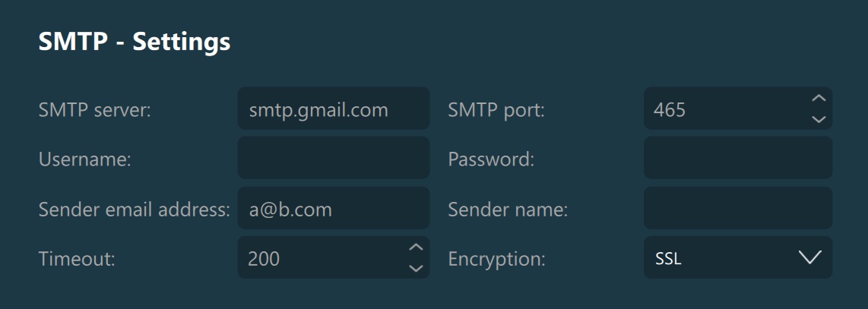Screen dimensions: 868x309
Task: Click the "Timeout:" label text
Action: tap(77, 259)
